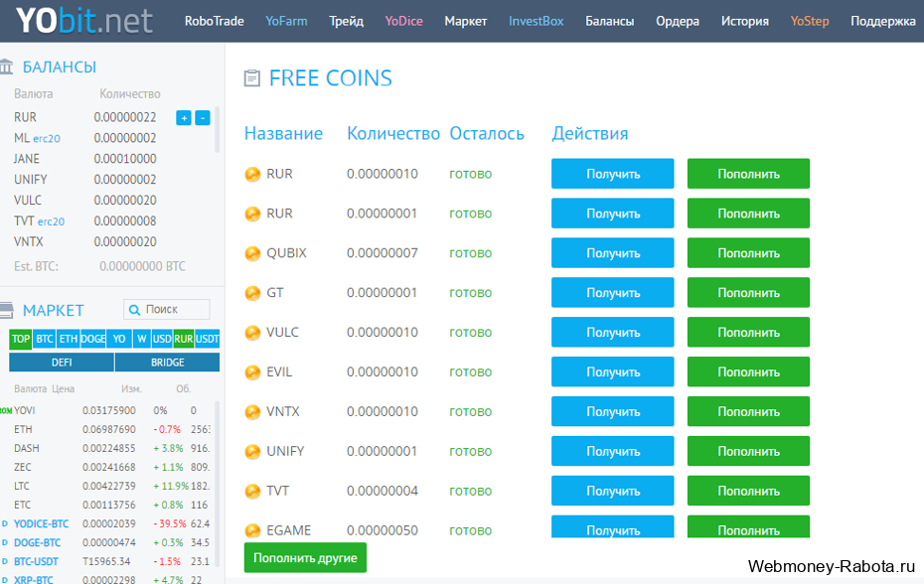Screen dimensions: 924x584
Task: Open InvestBox page
Action: [x=537, y=21]
